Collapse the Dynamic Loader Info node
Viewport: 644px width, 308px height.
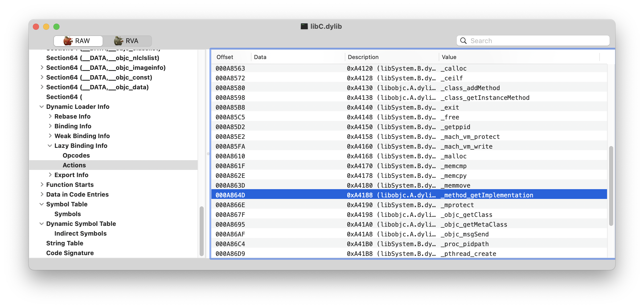coord(42,107)
